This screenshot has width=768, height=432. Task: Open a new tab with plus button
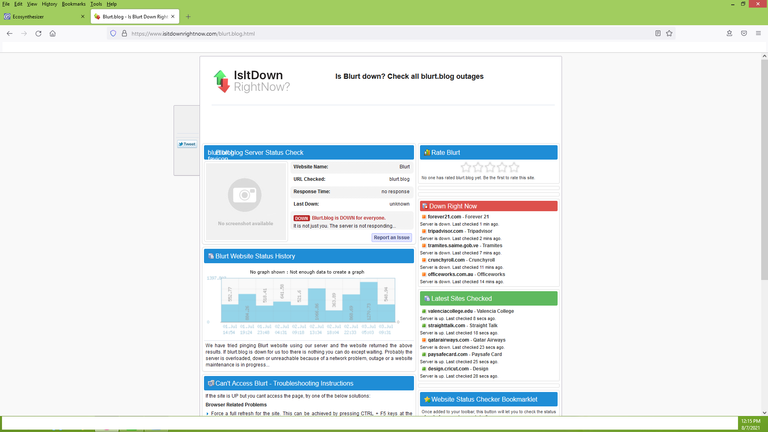tap(188, 17)
